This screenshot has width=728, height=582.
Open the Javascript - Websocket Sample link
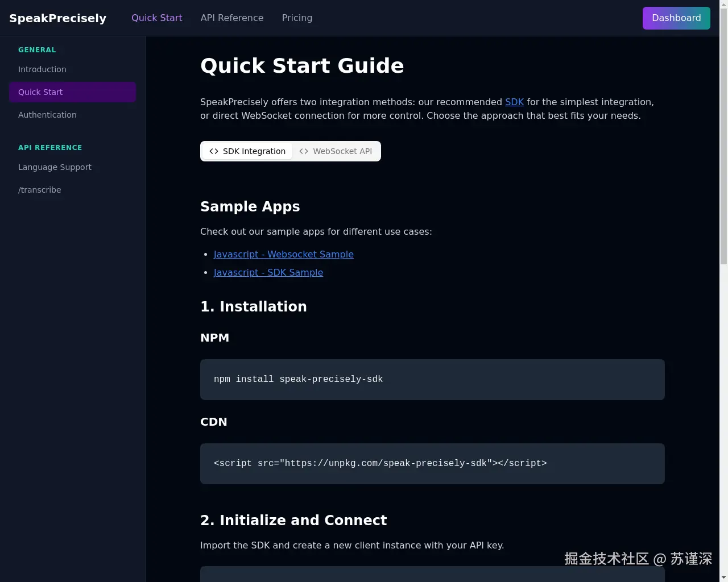pyautogui.click(x=283, y=254)
